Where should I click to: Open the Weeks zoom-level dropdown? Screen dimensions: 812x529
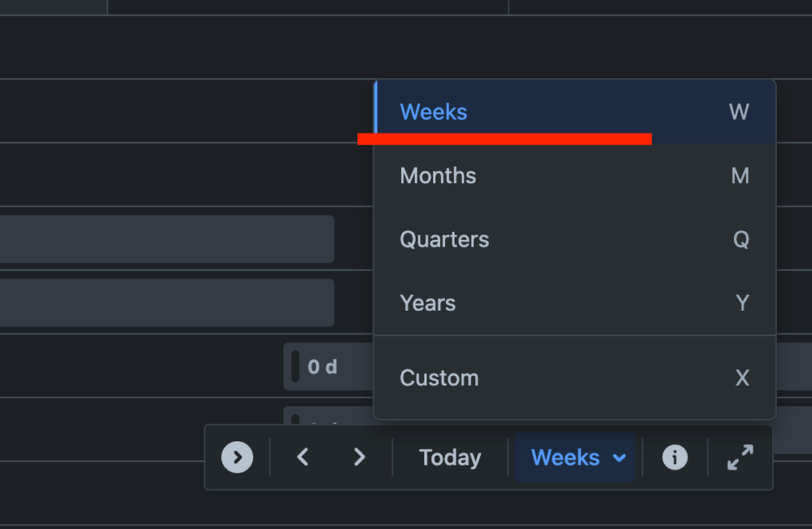tap(575, 457)
